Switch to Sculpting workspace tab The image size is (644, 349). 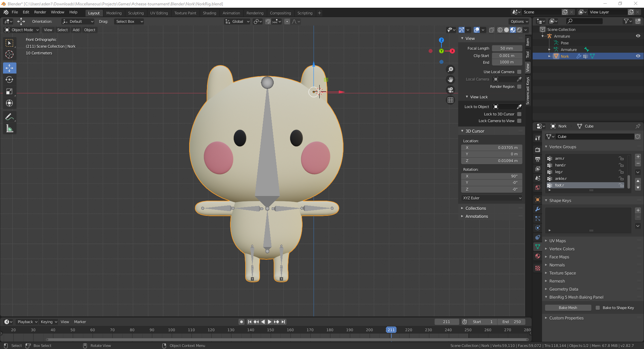[x=136, y=13]
